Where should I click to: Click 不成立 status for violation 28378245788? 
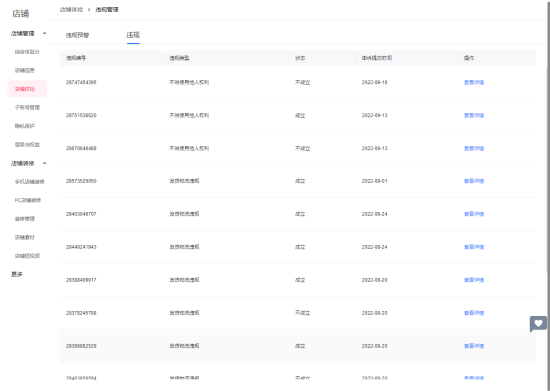coord(302,313)
